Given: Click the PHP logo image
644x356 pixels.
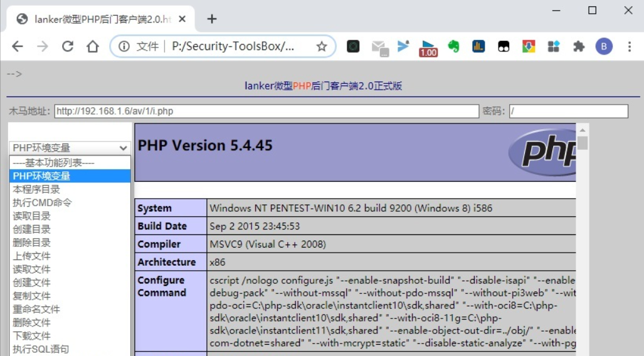Looking at the screenshot, I should pos(542,152).
